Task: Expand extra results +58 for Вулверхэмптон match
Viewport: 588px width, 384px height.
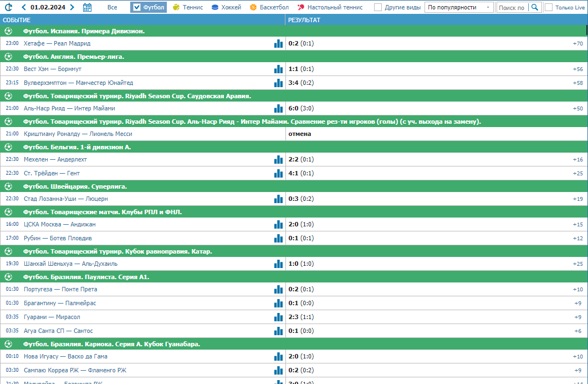Action: point(578,83)
